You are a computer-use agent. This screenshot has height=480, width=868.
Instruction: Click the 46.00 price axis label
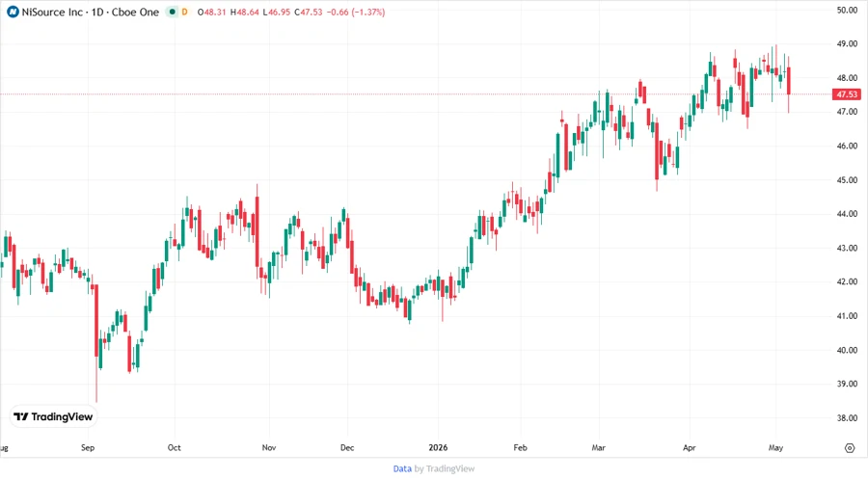(x=847, y=146)
